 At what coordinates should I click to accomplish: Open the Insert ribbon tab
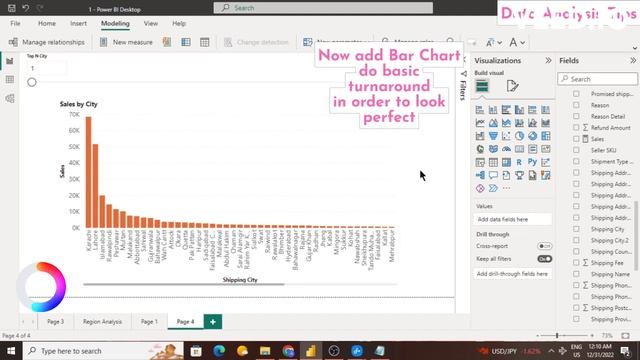pos(78,24)
